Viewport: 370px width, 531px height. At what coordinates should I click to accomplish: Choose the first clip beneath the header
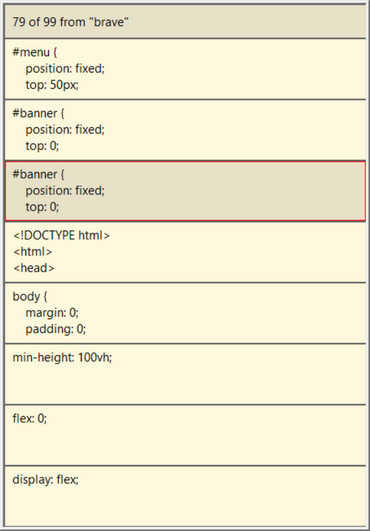click(x=185, y=69)
